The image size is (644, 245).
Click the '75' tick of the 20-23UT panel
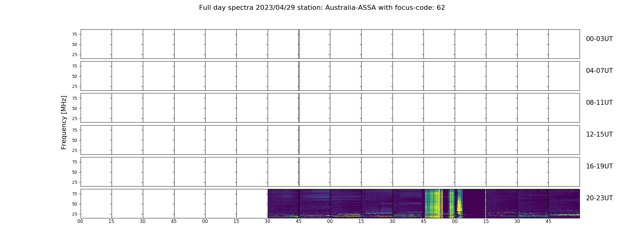75,194
